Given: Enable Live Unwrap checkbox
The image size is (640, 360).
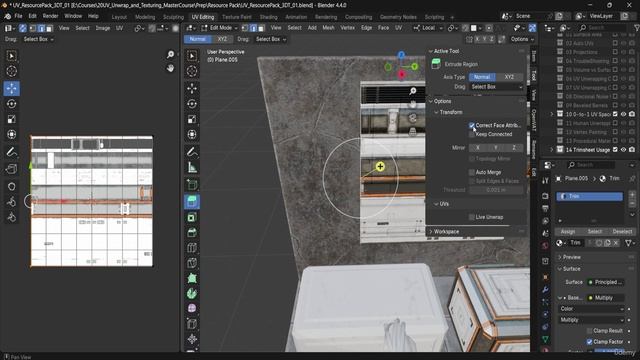Looking at the screenshot, I should click(472, 217).
